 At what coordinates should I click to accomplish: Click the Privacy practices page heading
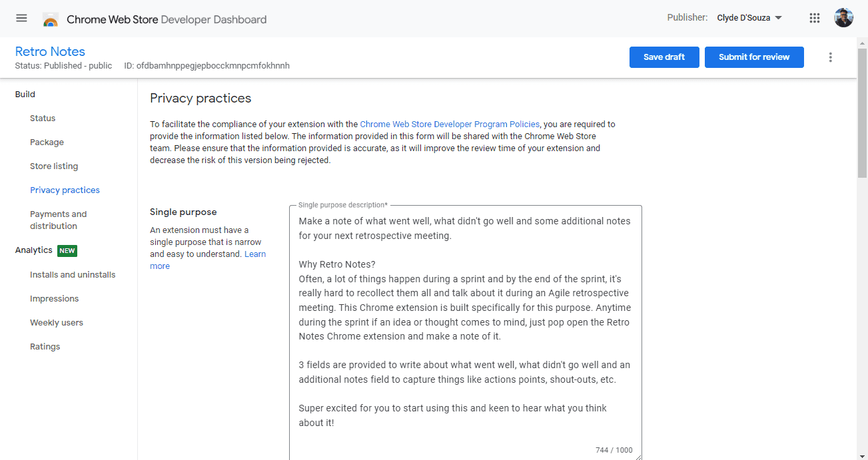(x=201, y=99)
